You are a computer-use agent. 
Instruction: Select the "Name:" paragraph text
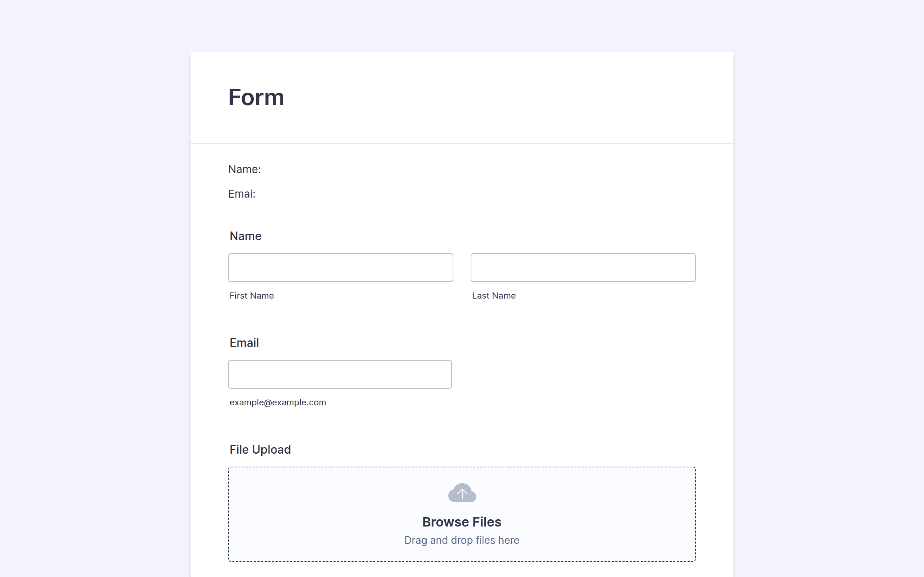point(244,169)
